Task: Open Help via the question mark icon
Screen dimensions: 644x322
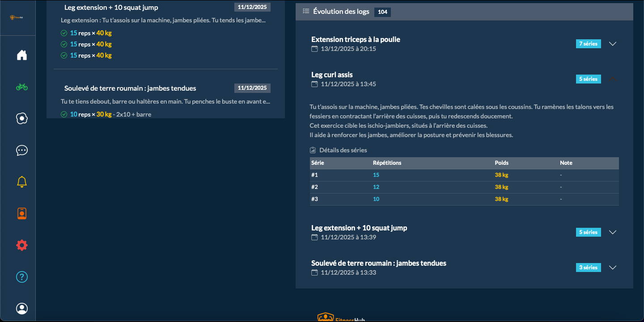Action: [21, 276]
